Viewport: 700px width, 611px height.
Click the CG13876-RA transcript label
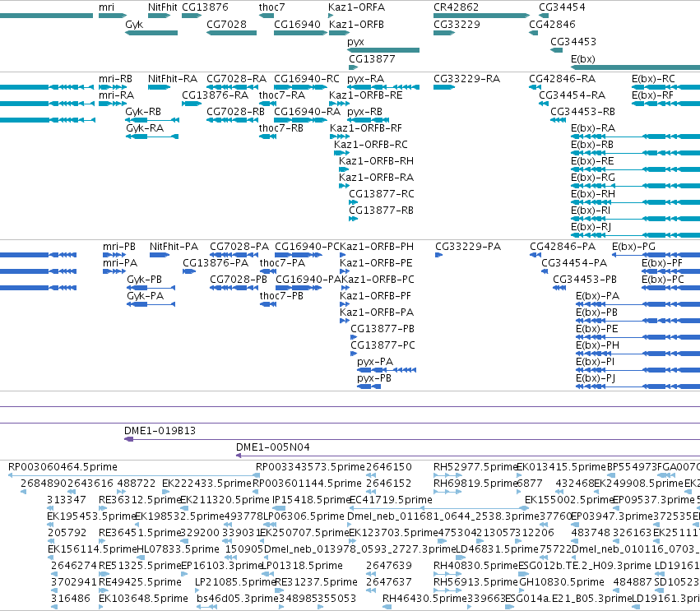216,95
